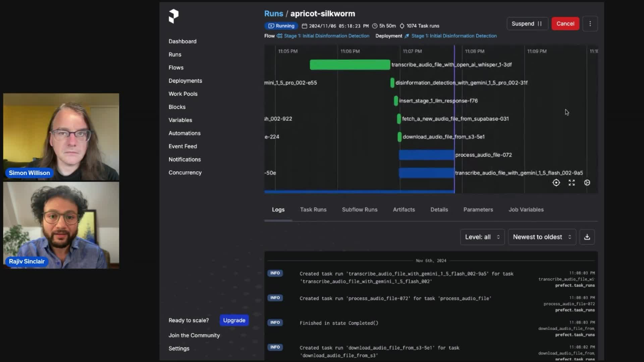Image resolution: width=644 pixels, height=362 pixels.
Task: Open Event Feed in the sidebar
Action: tap(182, 146)
